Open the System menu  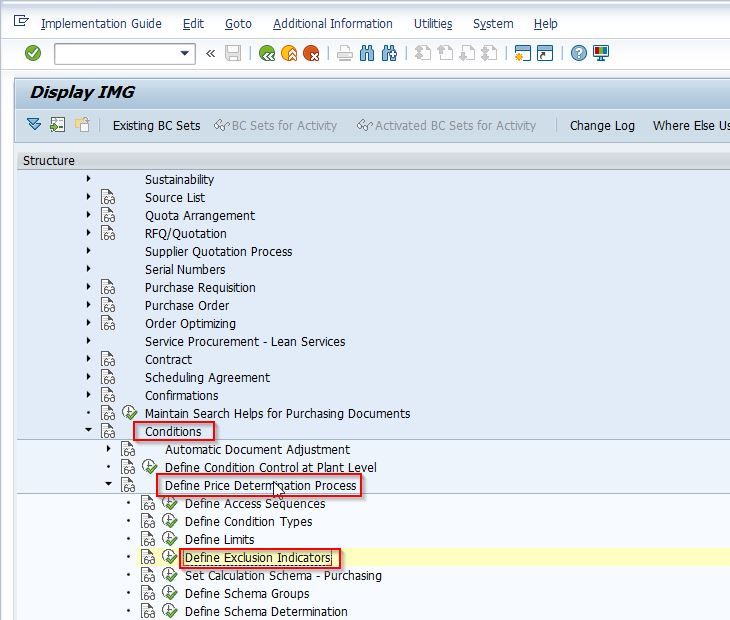[x=493, y=23]
